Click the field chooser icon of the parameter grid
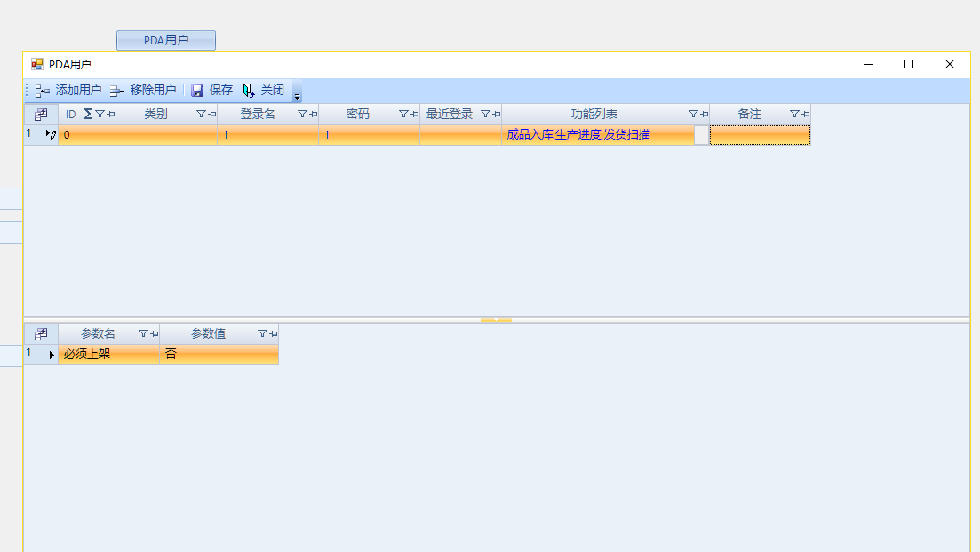Screen dimensions: 980x552 pyautogui.click(x=41, y=334)
